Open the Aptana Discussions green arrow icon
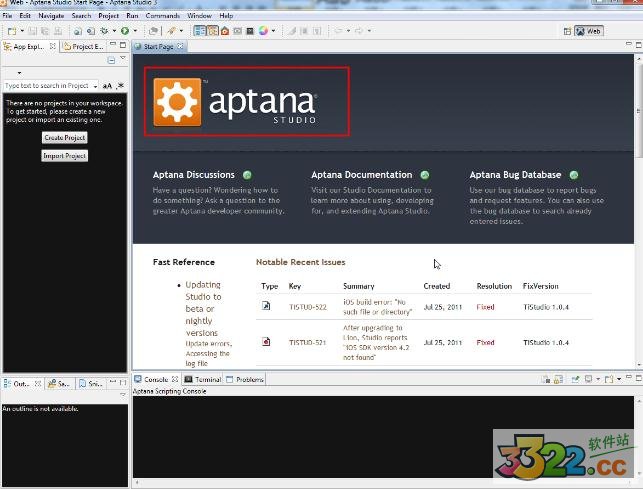Image resolution: width=643 pixels, height=489 pixels. tap(246, 175)
